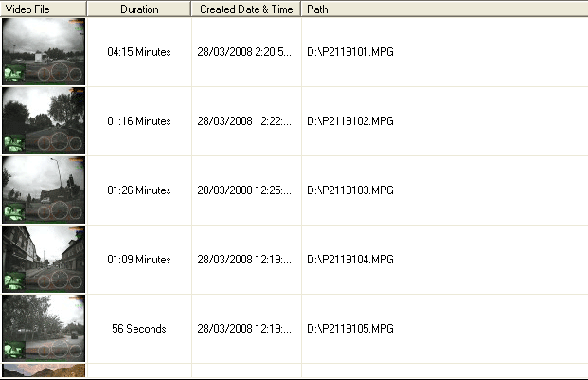Click the 01:09 Minutes duration cell
Screen dimensions: 588x380
pyautogui.click(x=139, y=260)
